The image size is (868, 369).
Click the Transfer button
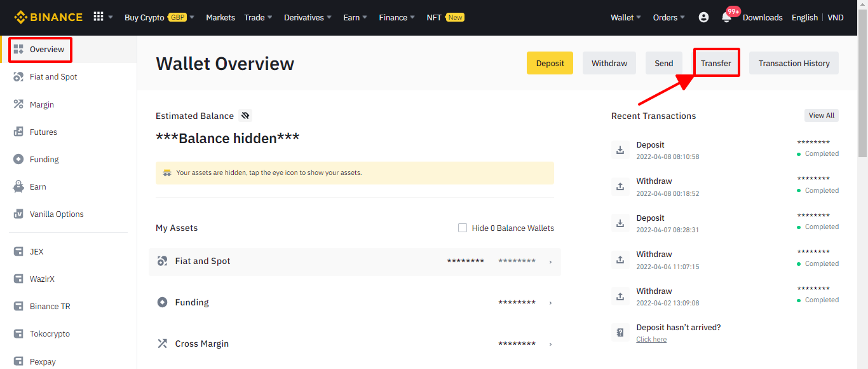click(716, 63)
